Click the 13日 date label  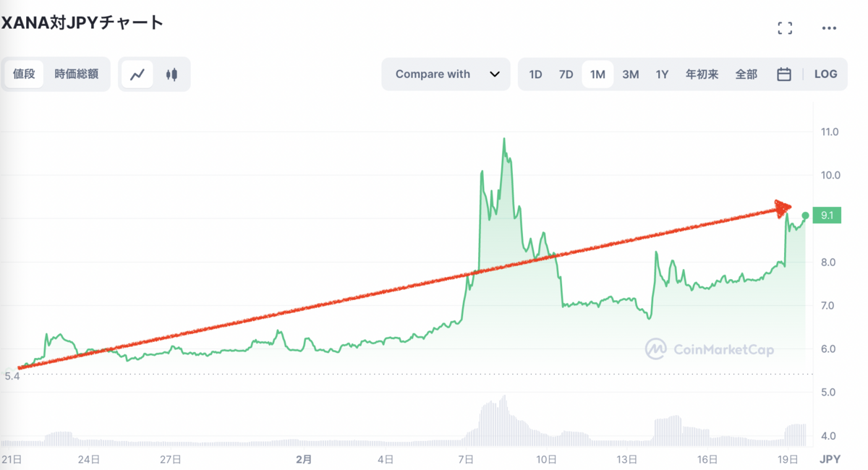(x=627, y=459)
